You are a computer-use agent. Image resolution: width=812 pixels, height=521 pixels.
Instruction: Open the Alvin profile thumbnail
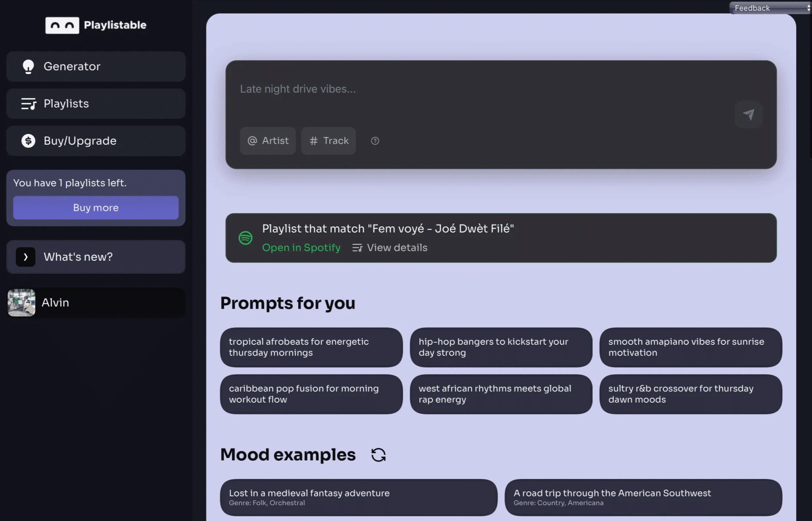pos(21,302)
